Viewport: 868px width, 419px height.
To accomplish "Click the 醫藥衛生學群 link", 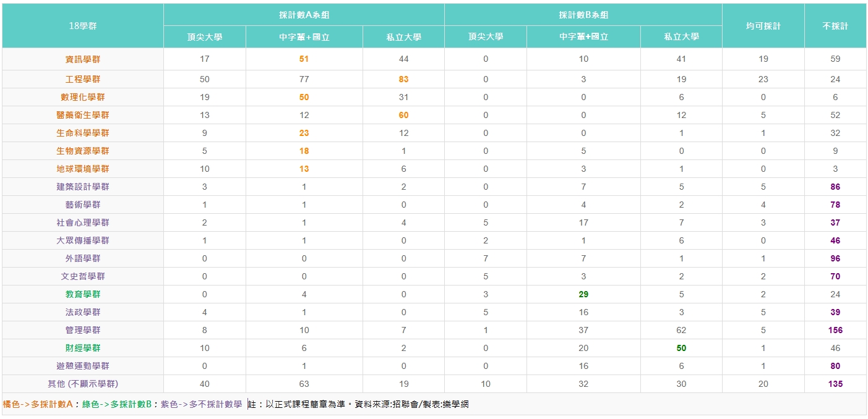I will (x=83, y=115).
